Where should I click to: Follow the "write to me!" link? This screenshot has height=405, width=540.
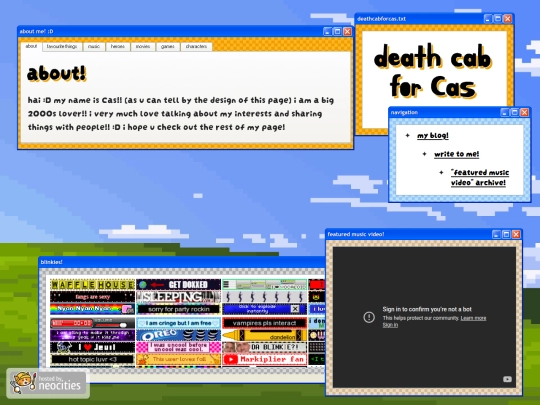point(456,154)
